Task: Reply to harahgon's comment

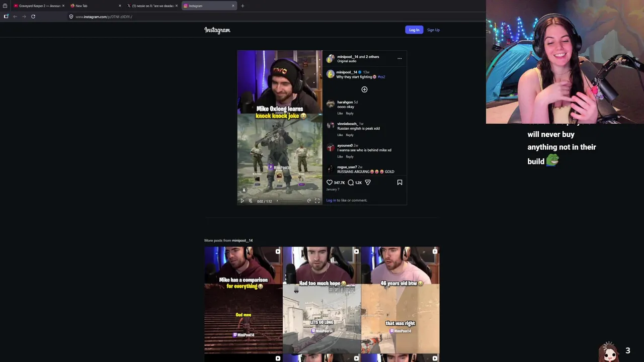Action: click(x=350, y=113)
